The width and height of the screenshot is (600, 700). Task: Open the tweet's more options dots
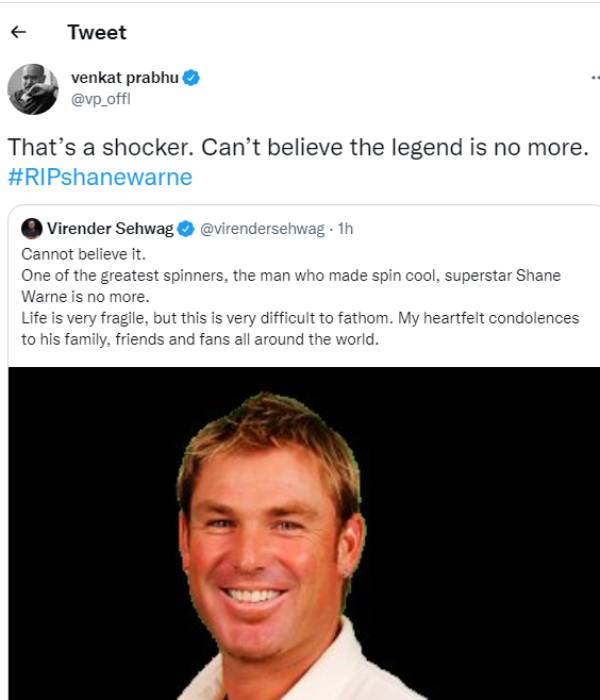[591, 79]
